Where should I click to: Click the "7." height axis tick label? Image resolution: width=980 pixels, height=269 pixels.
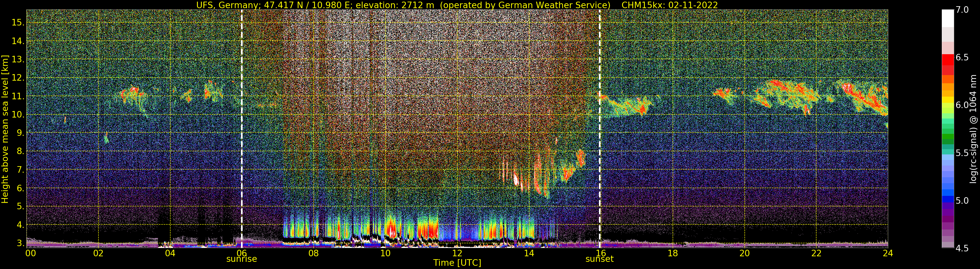pyautogui.click(x=20, y=170)
